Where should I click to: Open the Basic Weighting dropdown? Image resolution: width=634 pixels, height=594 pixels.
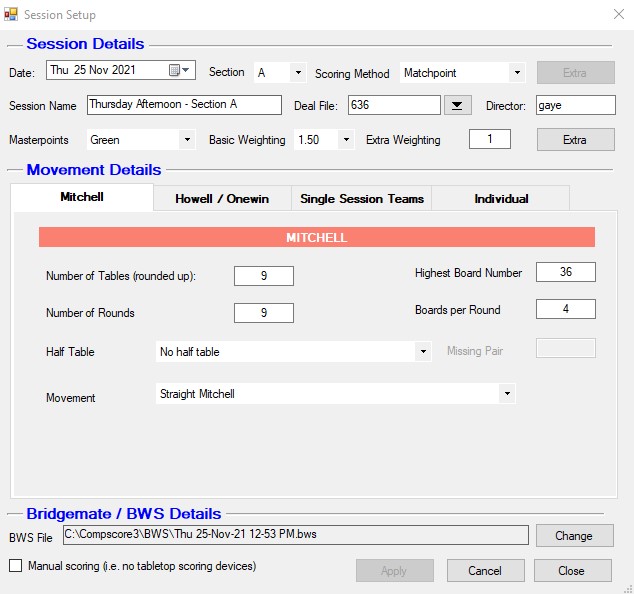[346, 140]
